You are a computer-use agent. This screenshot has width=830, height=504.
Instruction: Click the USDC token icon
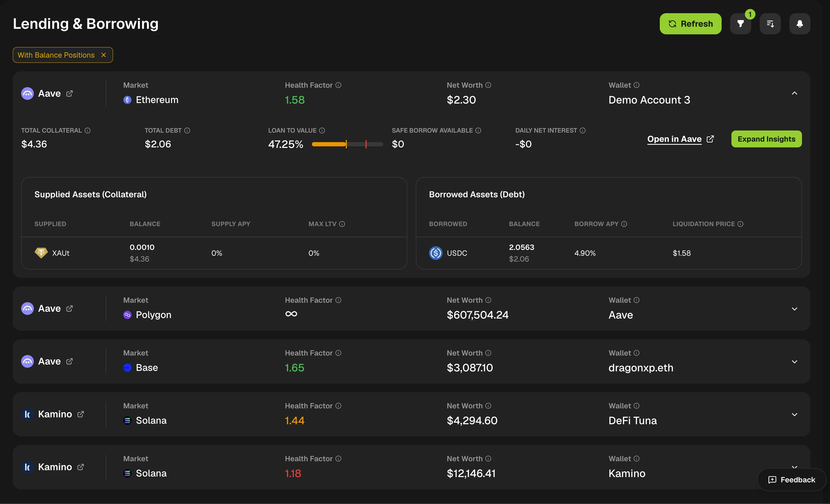coord(436,253)
